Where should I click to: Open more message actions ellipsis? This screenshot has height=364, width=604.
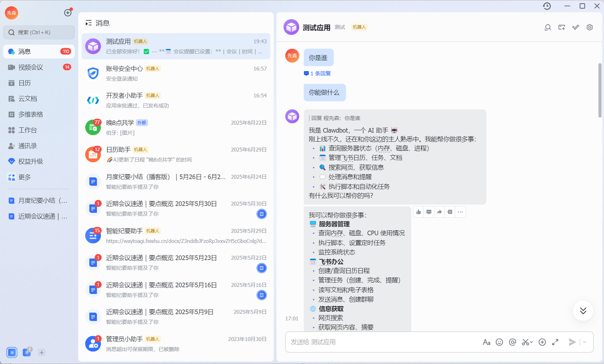[461, 212]
